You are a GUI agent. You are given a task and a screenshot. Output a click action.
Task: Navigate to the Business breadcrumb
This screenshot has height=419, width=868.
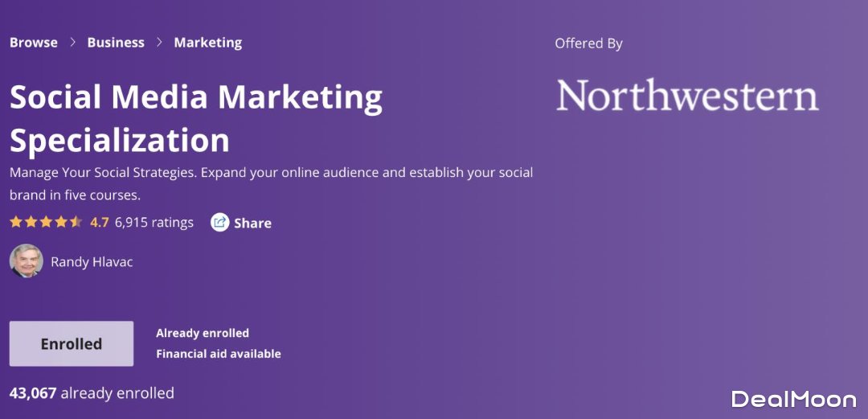[116, 43]
